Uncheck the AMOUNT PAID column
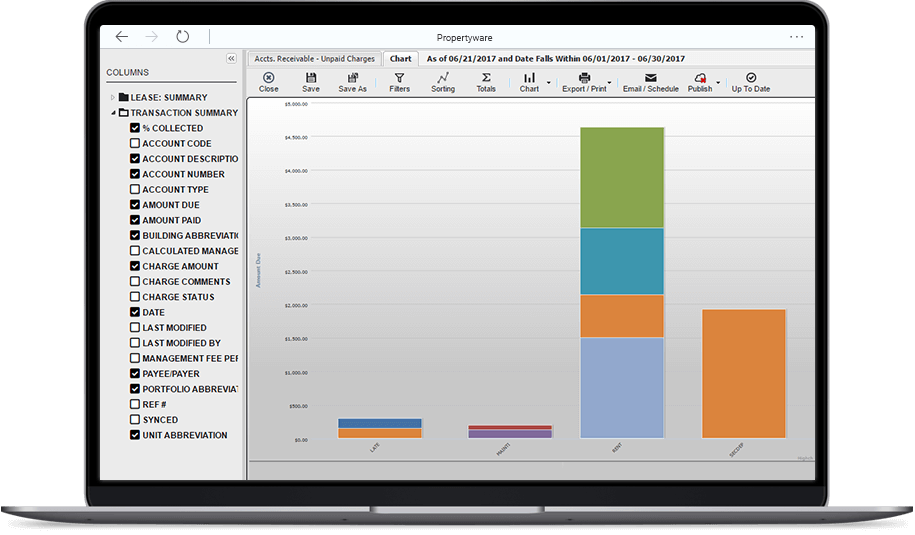 tap(135, 220)
